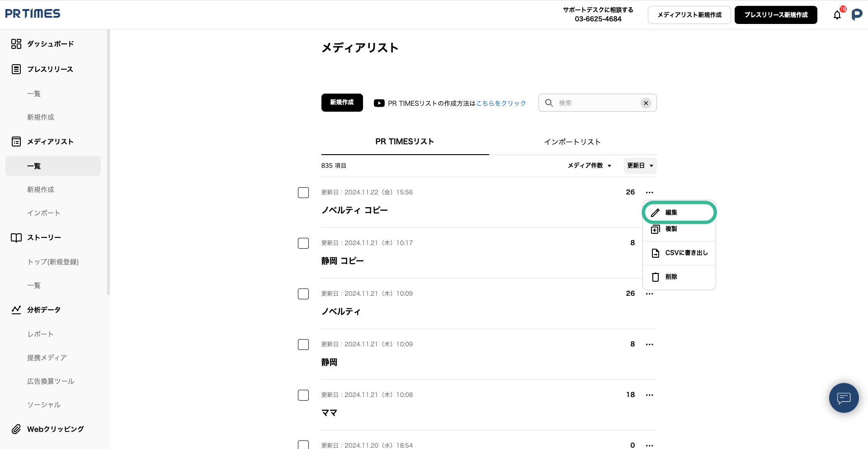Tick the ママ list checkbox

point(303,395)
